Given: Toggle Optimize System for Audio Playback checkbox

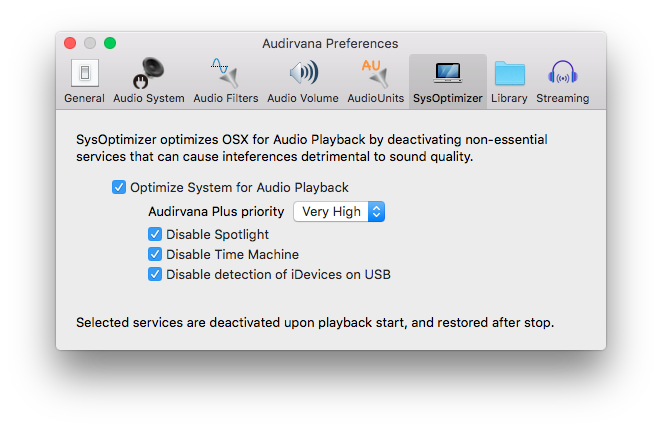Looking at the screenshot, I should click(x=119, y=187).
